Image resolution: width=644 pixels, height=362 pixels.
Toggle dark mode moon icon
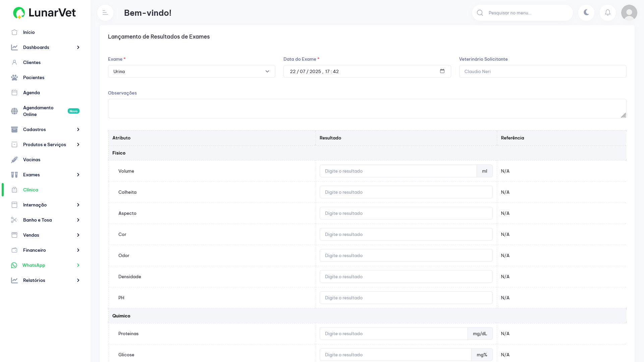pyautogui.click(x=586, y=13)
